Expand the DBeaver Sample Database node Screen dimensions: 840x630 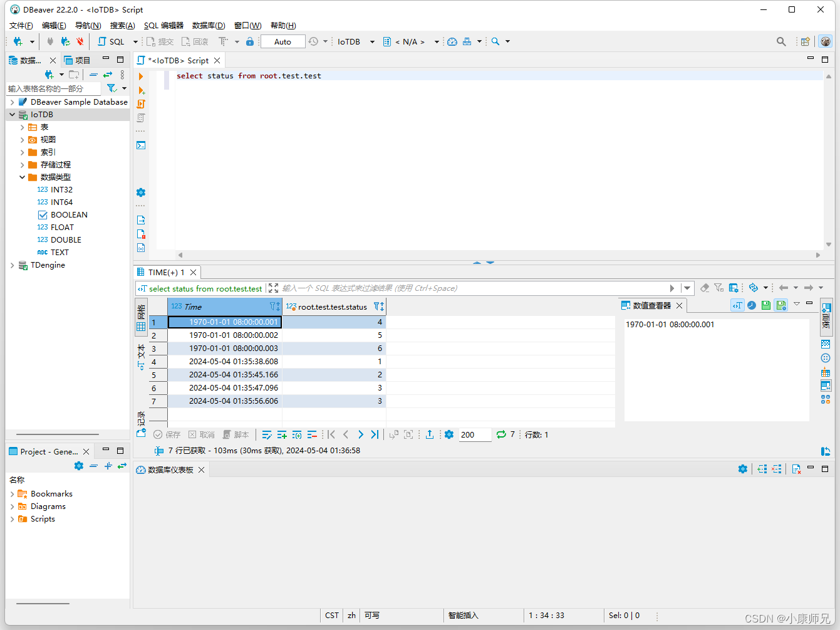13,102
